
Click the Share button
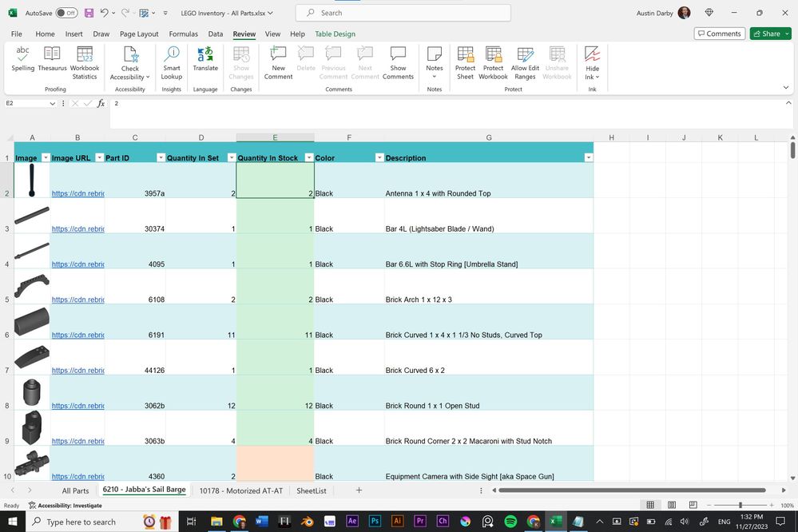771,34
